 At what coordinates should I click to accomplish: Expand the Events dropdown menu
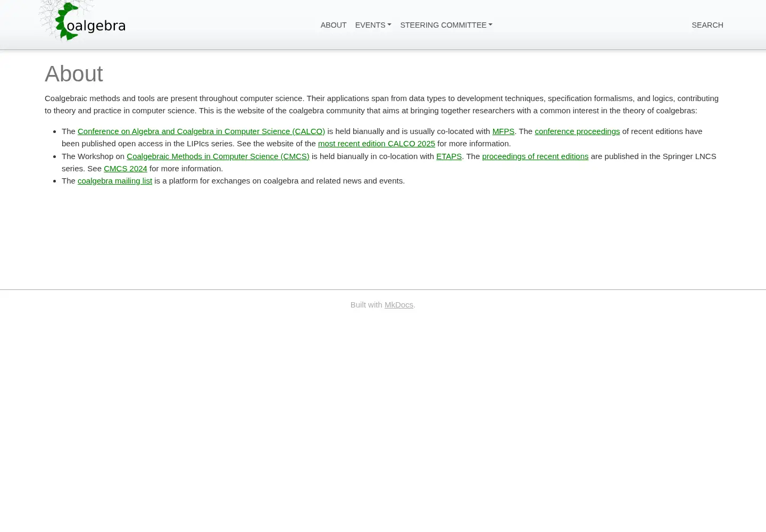[373, 25]
